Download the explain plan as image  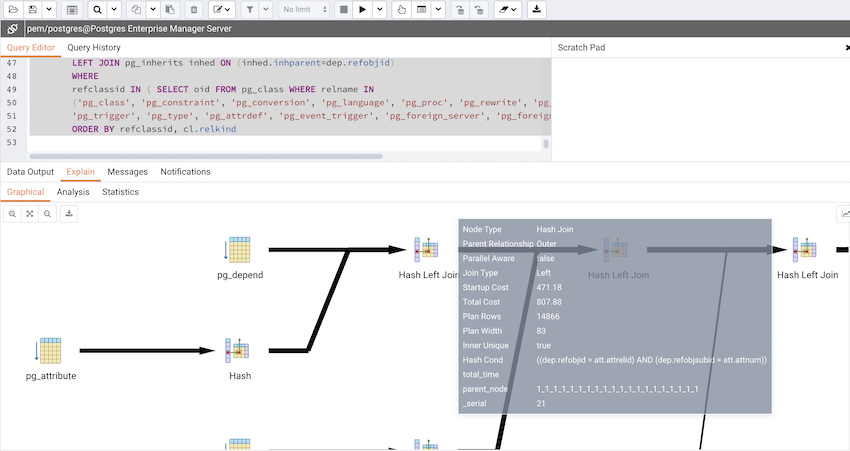point(69,214)
